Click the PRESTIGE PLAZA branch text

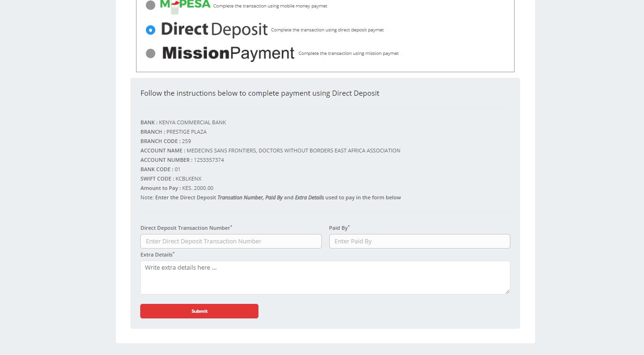click(186, 132)
